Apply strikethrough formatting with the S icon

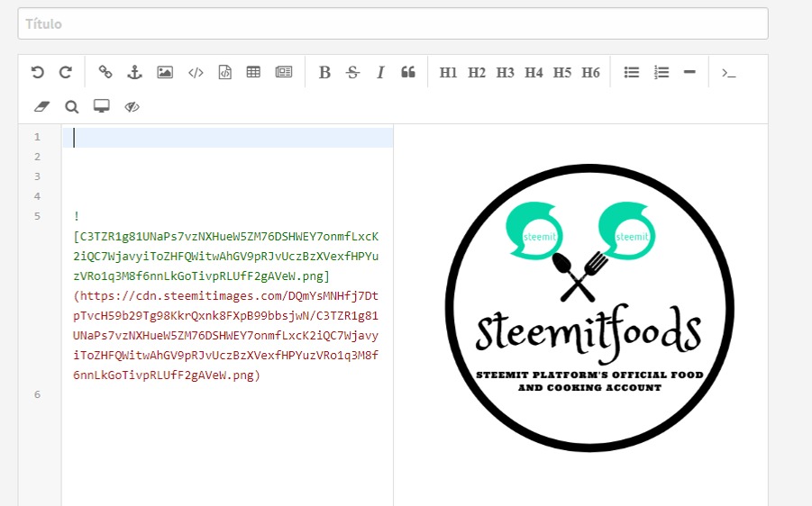[x=352, y=72]
